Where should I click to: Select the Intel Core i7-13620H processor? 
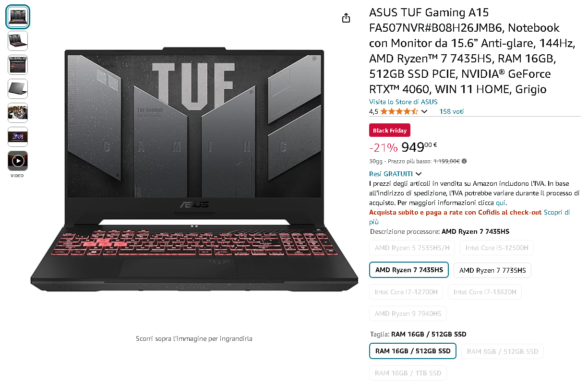tap(485, 292)
